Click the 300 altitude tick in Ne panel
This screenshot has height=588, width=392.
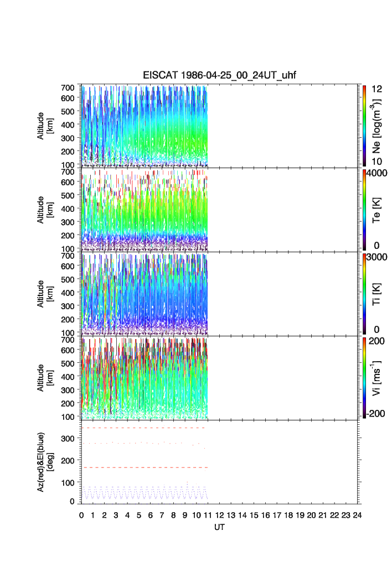[x=68, y=138]
